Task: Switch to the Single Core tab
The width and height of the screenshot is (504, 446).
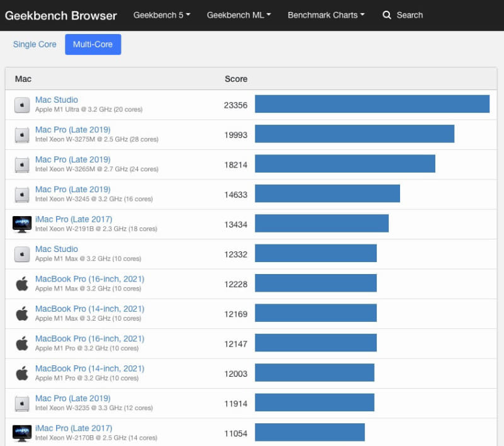Action: click(x=35, y=44)
